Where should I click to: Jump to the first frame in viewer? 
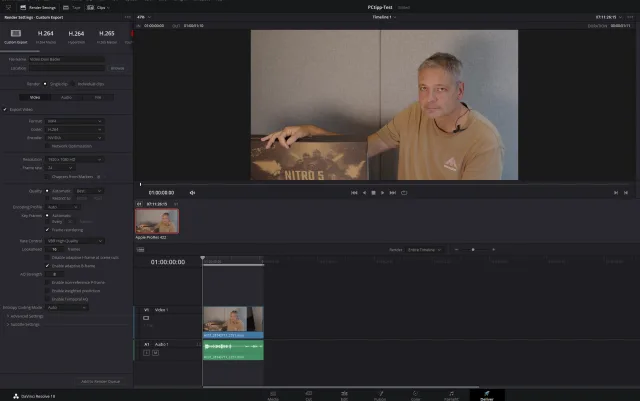coord(353,193)
